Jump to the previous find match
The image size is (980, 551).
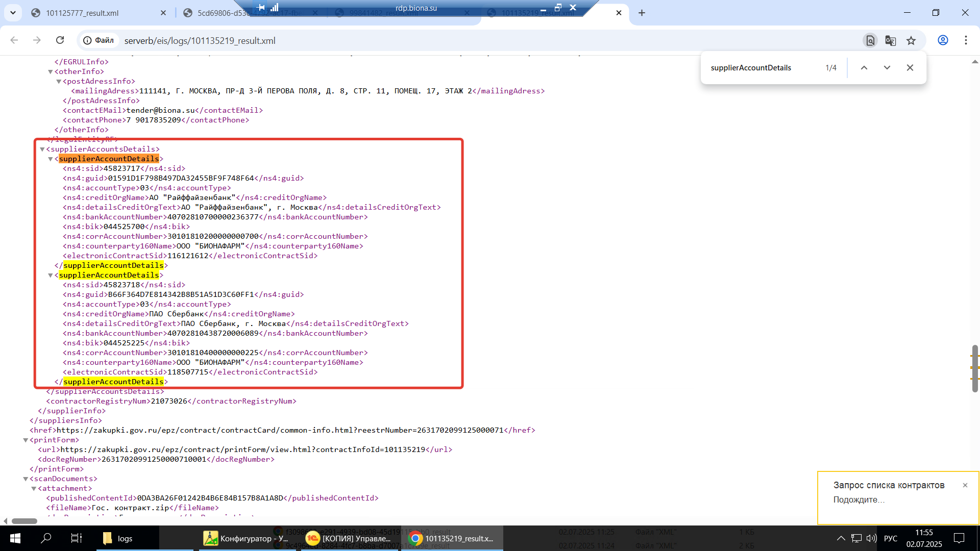click(x=864, y=68)
